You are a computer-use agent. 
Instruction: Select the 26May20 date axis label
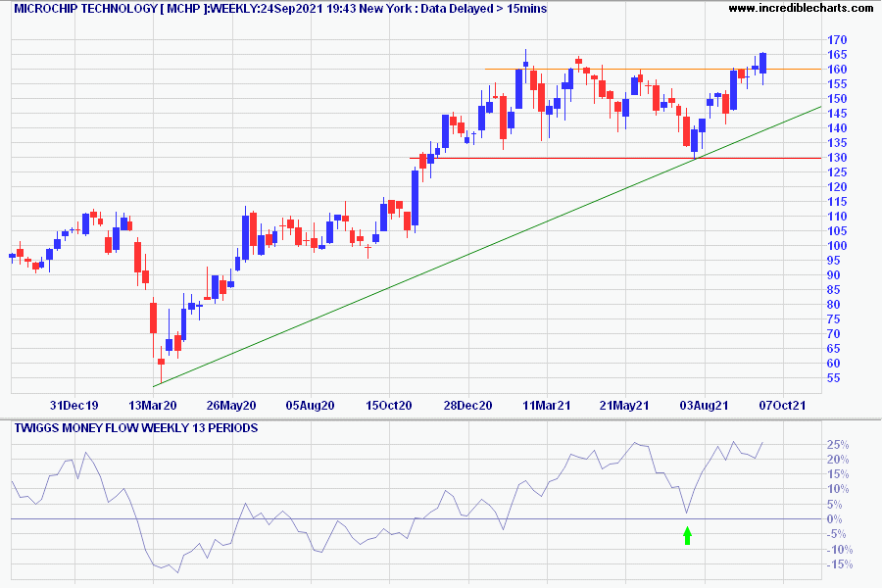(x=231, y=406)
